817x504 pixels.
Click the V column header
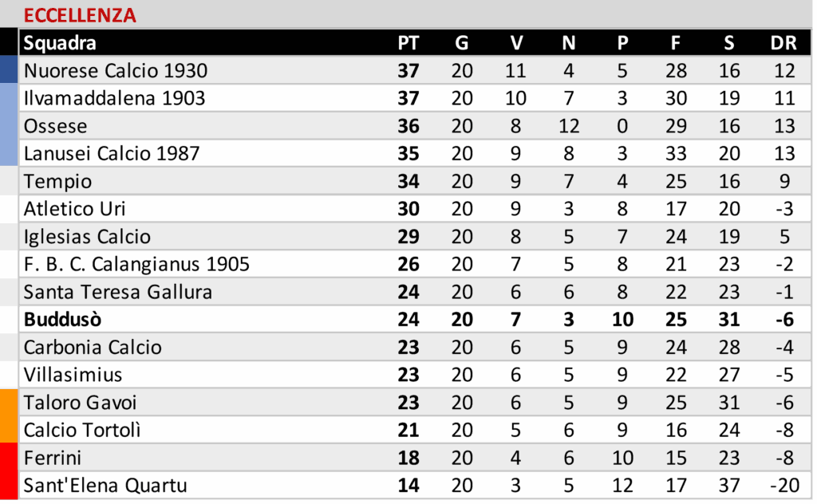coord(515,43)
